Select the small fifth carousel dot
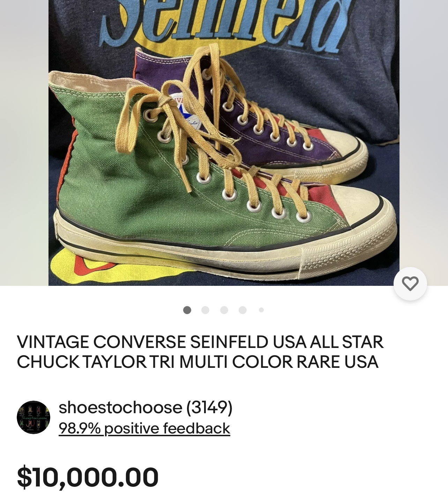The height and width of the screenshot is (498, 448). (261, 310)
